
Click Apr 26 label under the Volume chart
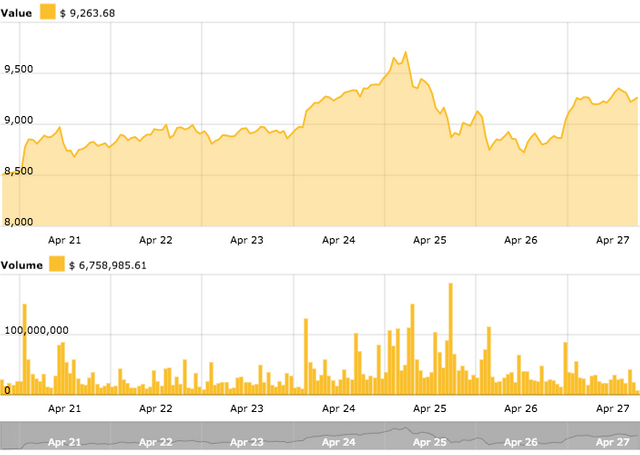521,408
